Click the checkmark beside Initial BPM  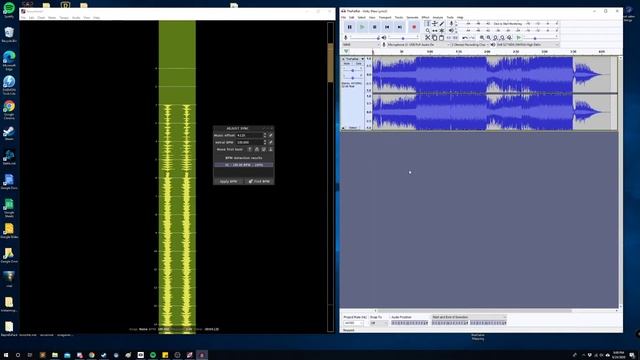tap(271, 142)
